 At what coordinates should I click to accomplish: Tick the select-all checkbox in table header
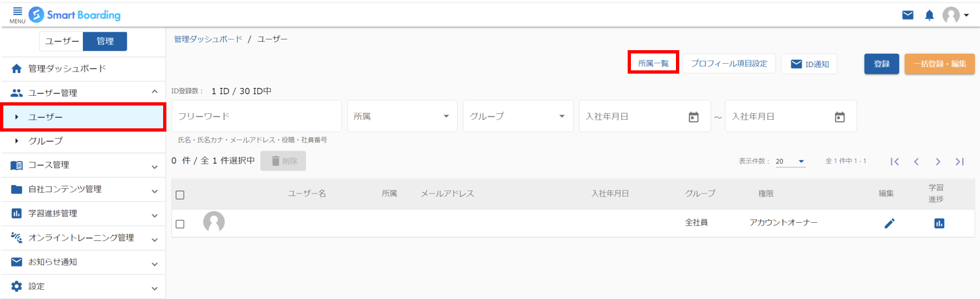180,195
